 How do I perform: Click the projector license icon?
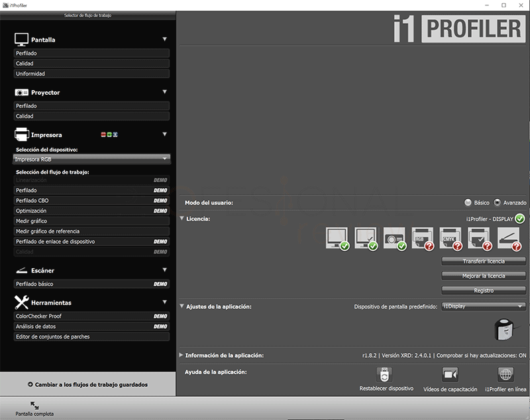click(x=394, y=239)
